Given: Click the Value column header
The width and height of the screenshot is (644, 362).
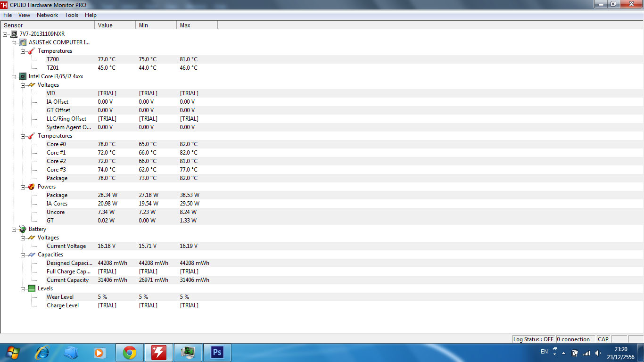Looking at the screenshot, I should (x=115, y=25).
